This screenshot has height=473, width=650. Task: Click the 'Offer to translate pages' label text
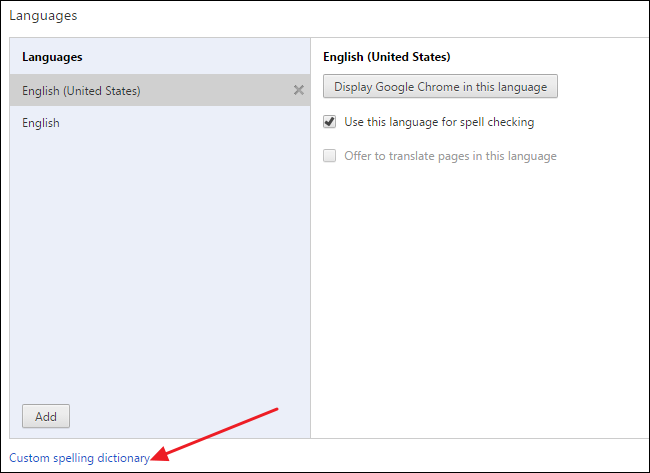[450, 156]
